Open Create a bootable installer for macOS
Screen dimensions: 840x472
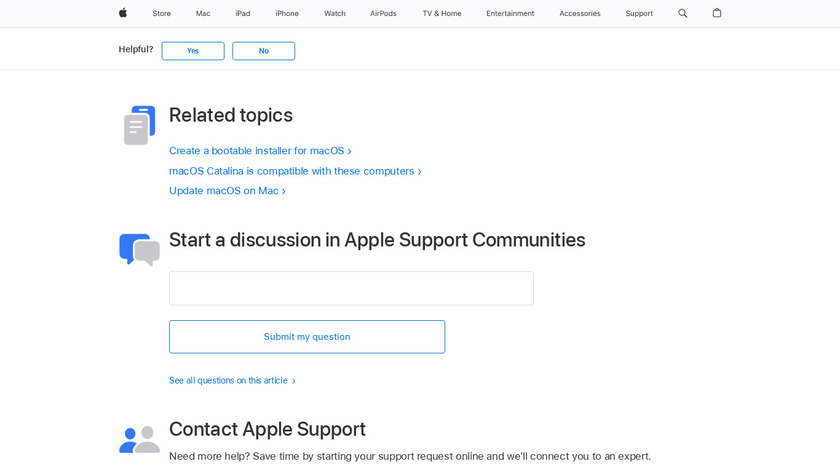click(x=257, y=151)
